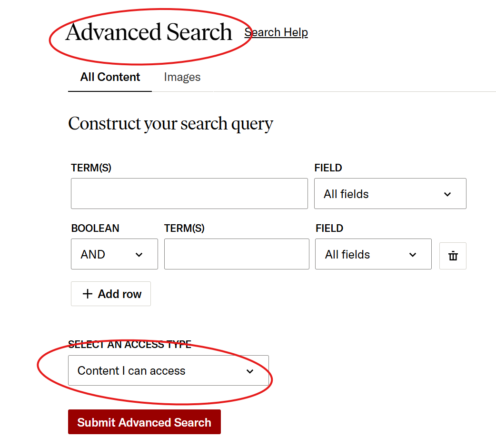
Task: Open the second row's All fields dropdown
Action: (x=373, y=254)
